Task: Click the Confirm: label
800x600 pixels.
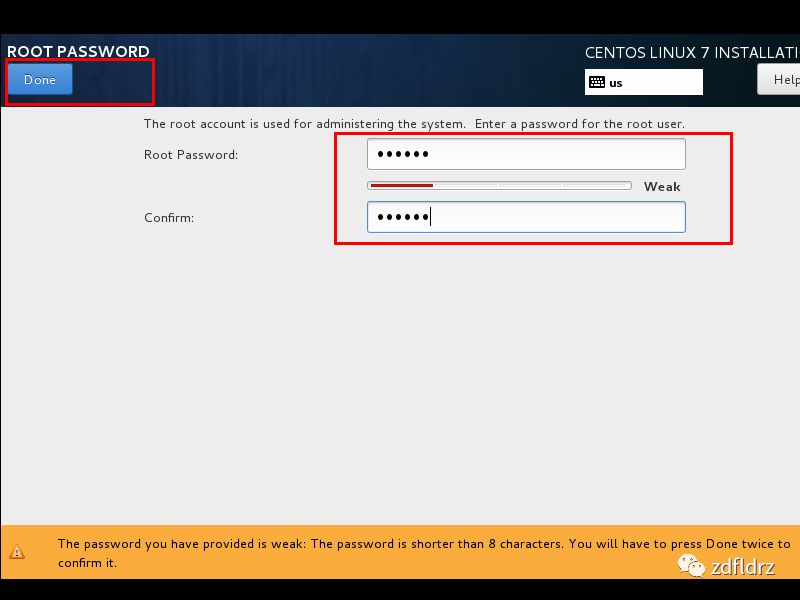Action: (x=169, y=218)
